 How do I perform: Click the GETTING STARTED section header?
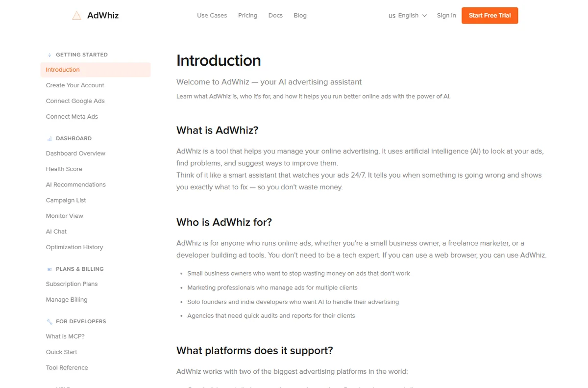(x=82, y=55)
